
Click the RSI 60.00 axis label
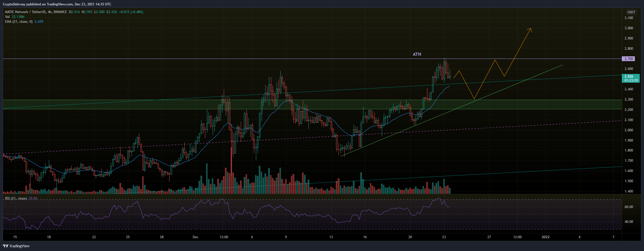pos(629,207)
